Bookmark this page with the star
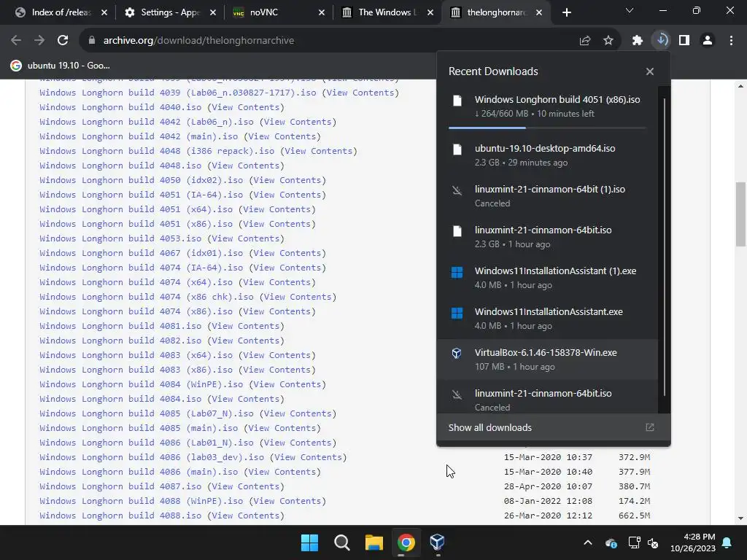Image resolution: width=747 pixels, height=560 pixels. (x=608, y=41)
